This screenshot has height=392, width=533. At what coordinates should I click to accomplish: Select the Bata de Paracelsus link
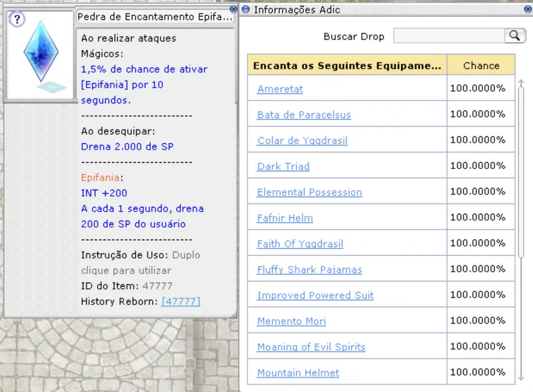click(x=304, y=115)
